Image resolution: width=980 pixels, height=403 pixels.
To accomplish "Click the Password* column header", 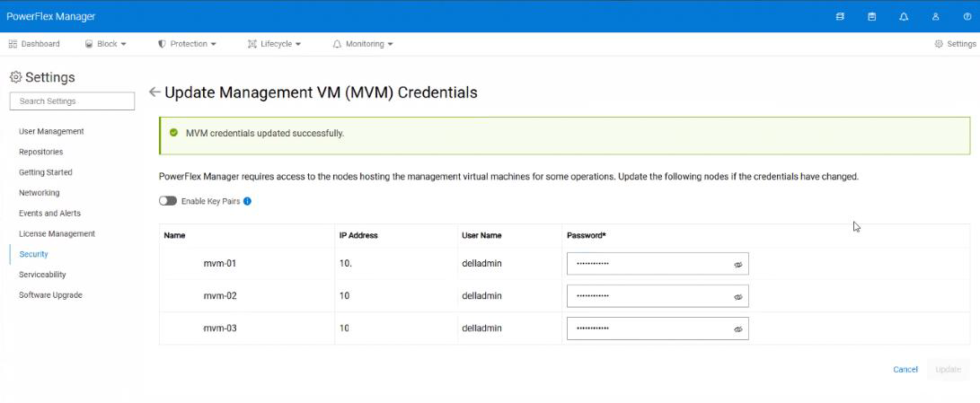I will tap(587, 235).
